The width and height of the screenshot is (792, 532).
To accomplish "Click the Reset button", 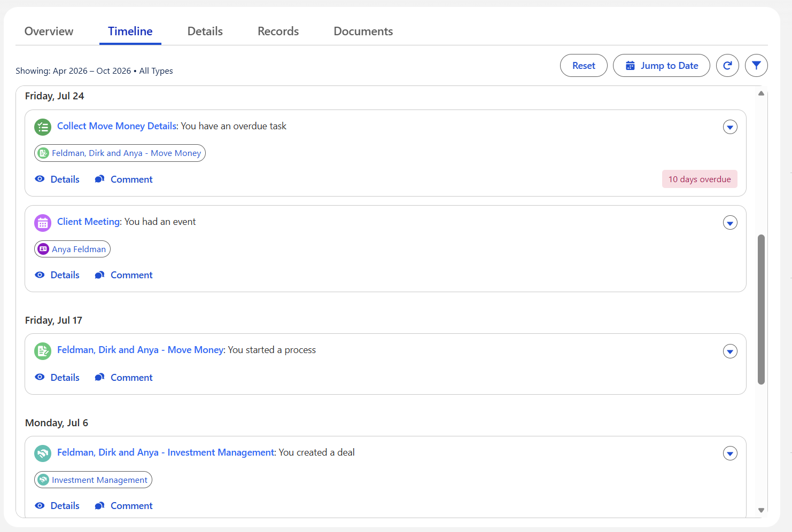I will [x=584, y=66].
